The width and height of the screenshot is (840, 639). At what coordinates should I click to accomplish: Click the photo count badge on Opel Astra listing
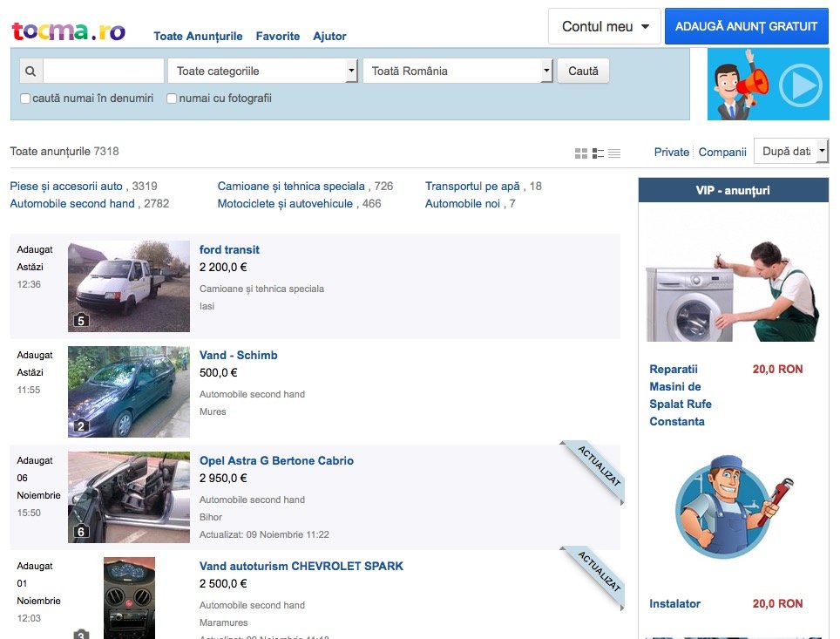click(x=81, y=532)
